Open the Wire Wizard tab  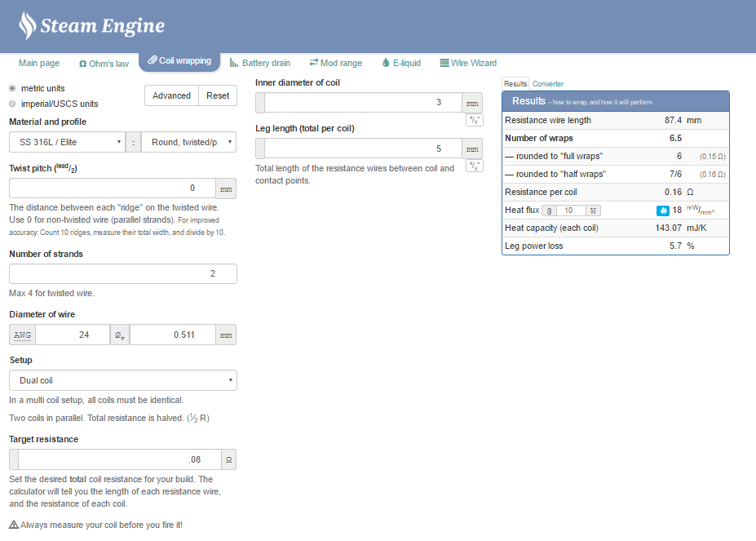[468, 63]
